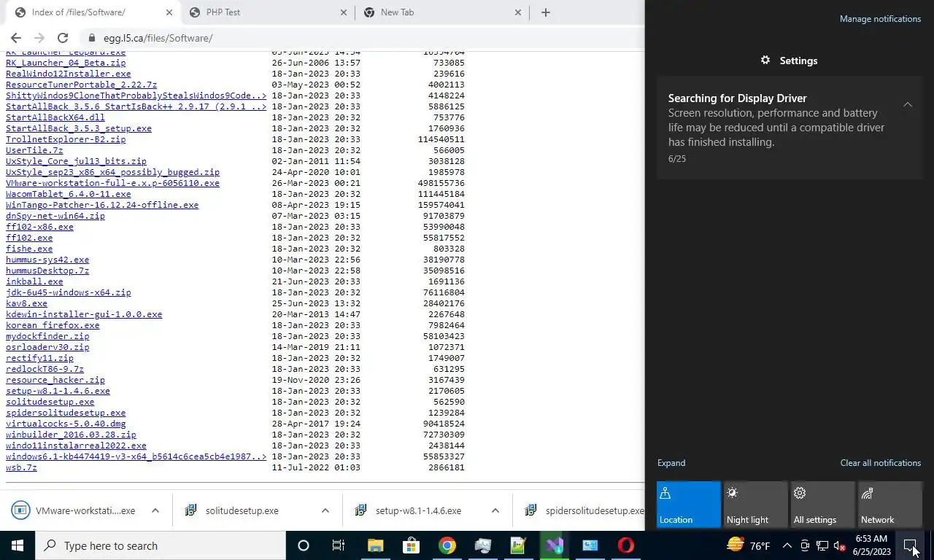Open All settings quick action tile

[x=822, y=505]
